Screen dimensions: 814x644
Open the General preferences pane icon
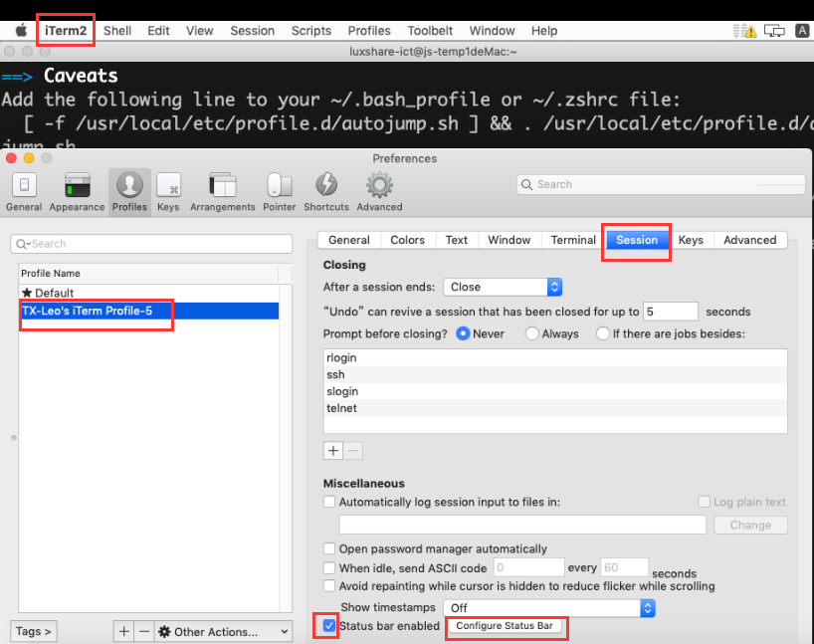pos(24,185)
